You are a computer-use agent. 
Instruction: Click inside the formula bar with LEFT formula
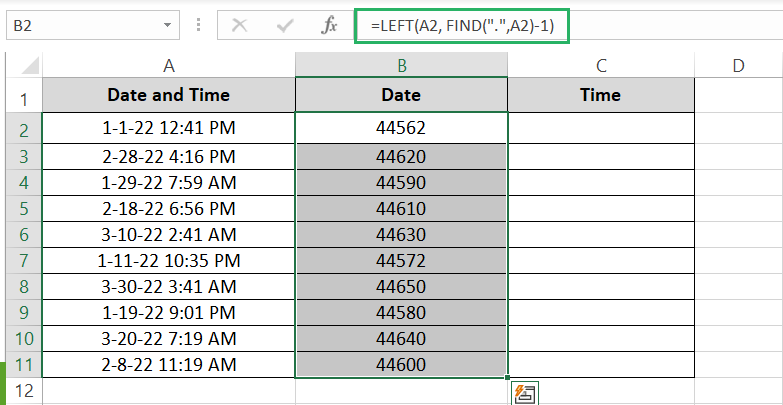462,27
